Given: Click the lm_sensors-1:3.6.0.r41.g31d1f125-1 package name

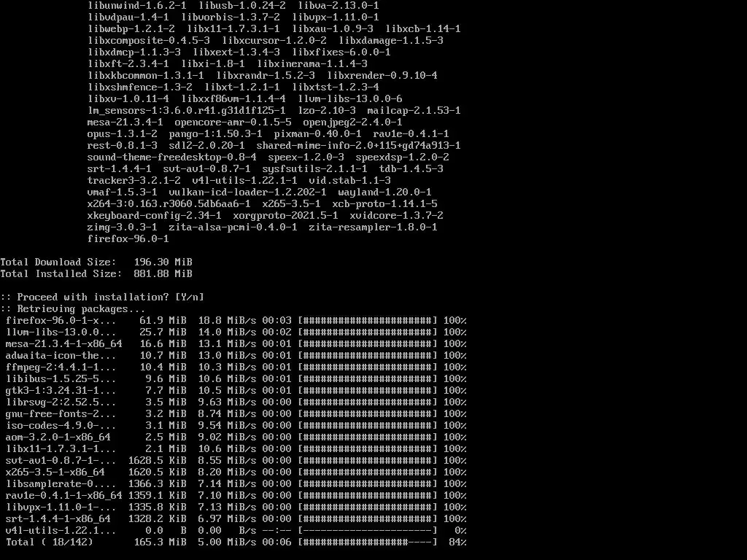Looking at the screenshot, I should 186,111.
